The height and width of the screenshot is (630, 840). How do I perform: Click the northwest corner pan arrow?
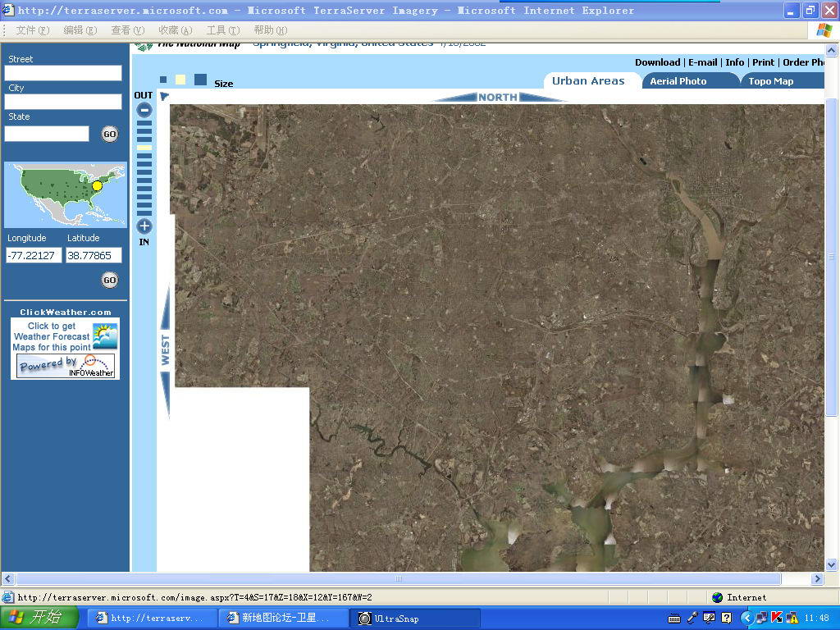click(x=164, y=96)
